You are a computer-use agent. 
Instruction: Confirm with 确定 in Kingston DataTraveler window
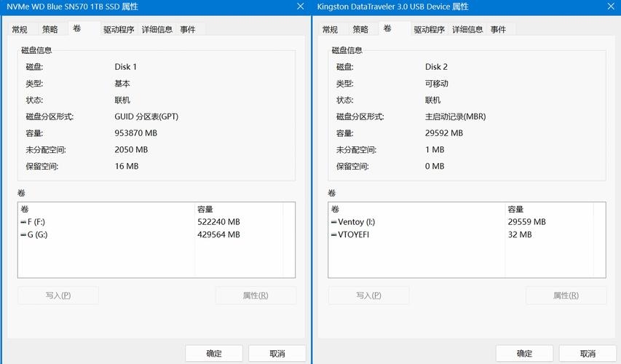click(x=524, y=353)
